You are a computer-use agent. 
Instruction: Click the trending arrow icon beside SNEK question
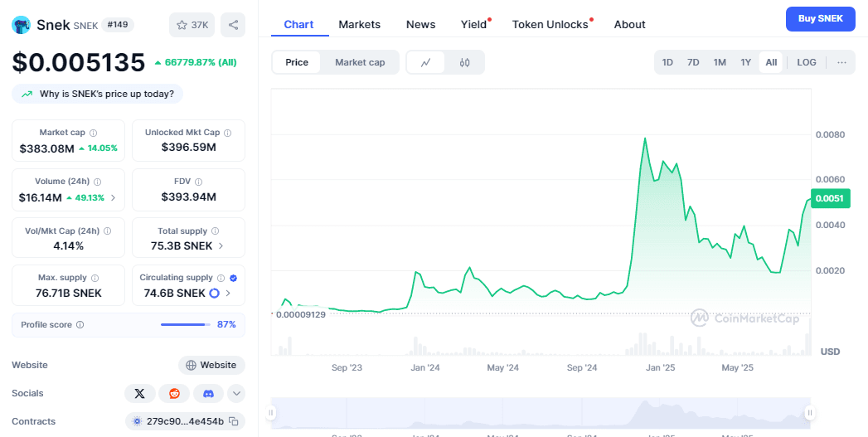tap(27, 95)
